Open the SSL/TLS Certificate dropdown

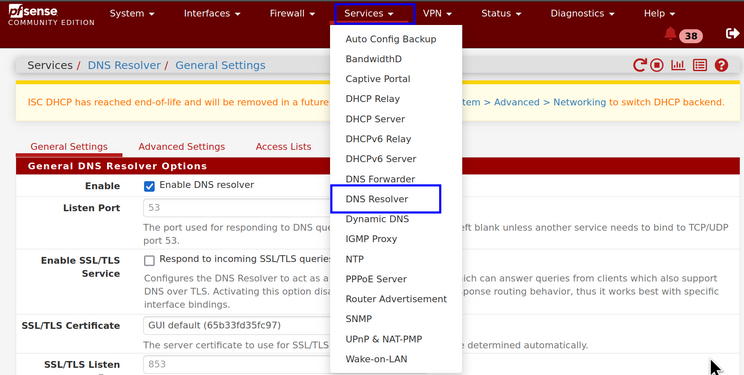[x=237, y=326]
